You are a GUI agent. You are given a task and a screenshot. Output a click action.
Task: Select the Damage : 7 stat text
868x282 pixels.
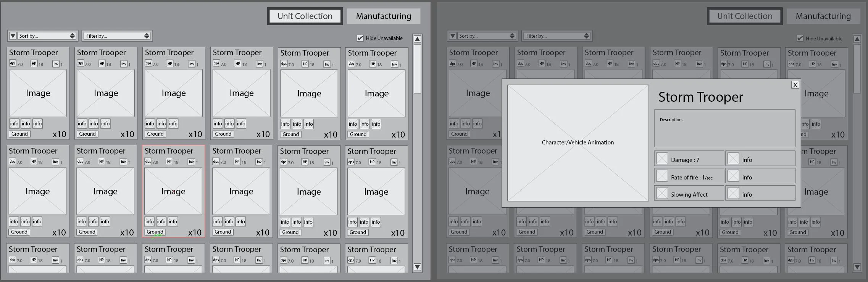pos(685,160)
